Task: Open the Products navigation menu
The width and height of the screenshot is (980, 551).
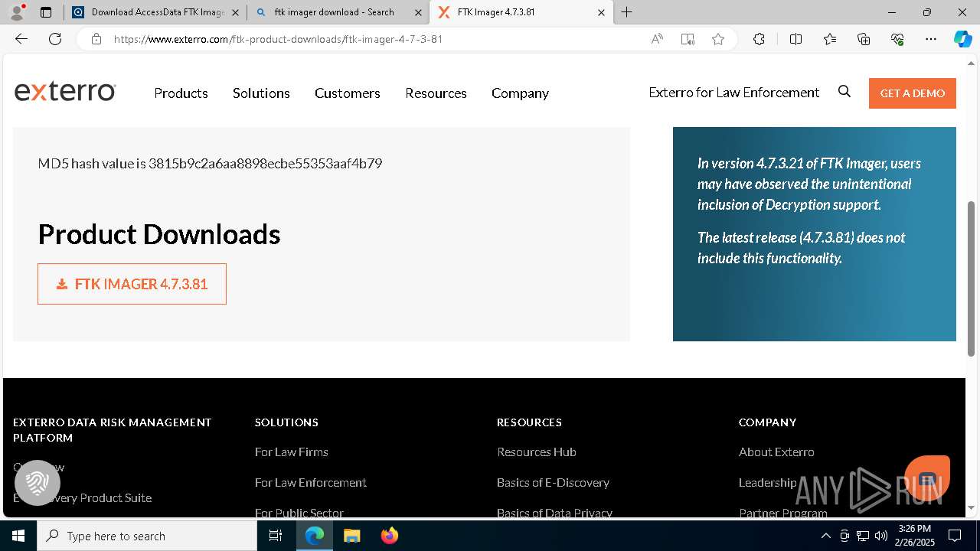Action: click(181, 93)
